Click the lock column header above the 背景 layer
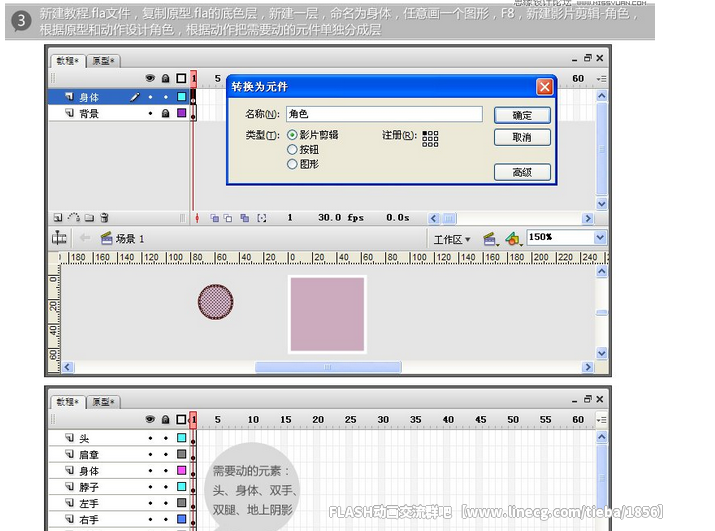Screen dimensions: 715x531 [166, 78]
